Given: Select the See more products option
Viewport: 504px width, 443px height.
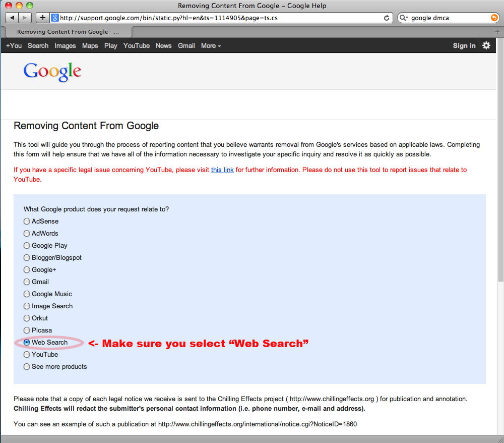Looking at the screenshot, I should [26, 366].
